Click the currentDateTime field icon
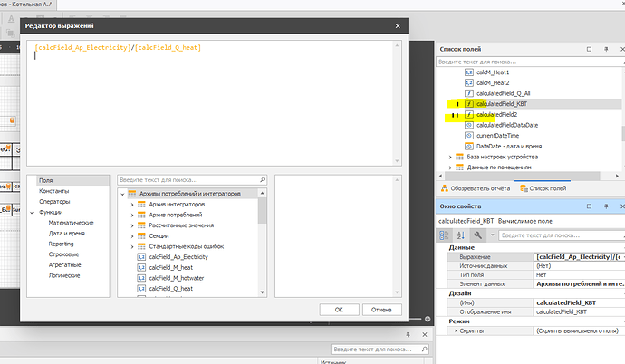 468,136
